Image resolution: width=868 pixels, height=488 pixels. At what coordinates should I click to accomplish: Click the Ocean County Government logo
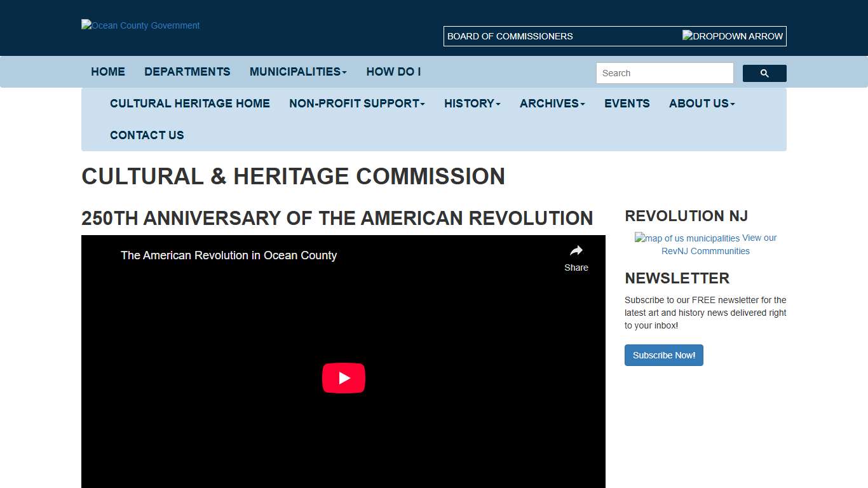(x=140, y=25)
